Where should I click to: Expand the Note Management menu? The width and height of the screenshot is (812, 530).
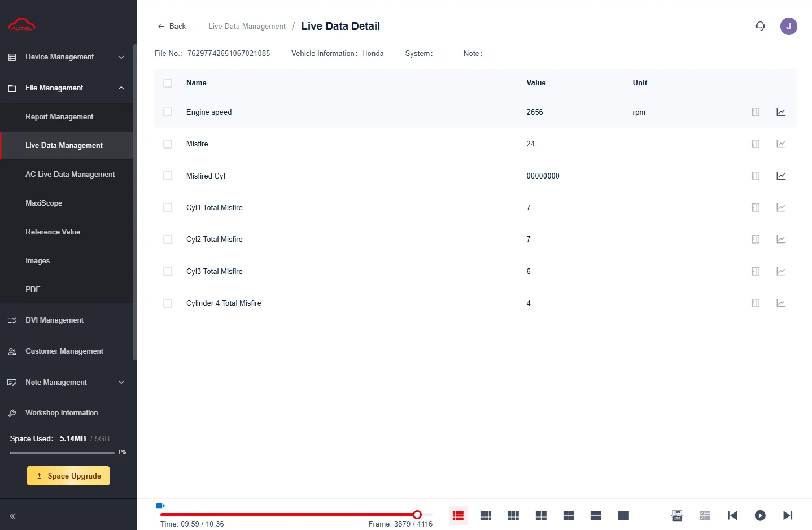(67, 383)
